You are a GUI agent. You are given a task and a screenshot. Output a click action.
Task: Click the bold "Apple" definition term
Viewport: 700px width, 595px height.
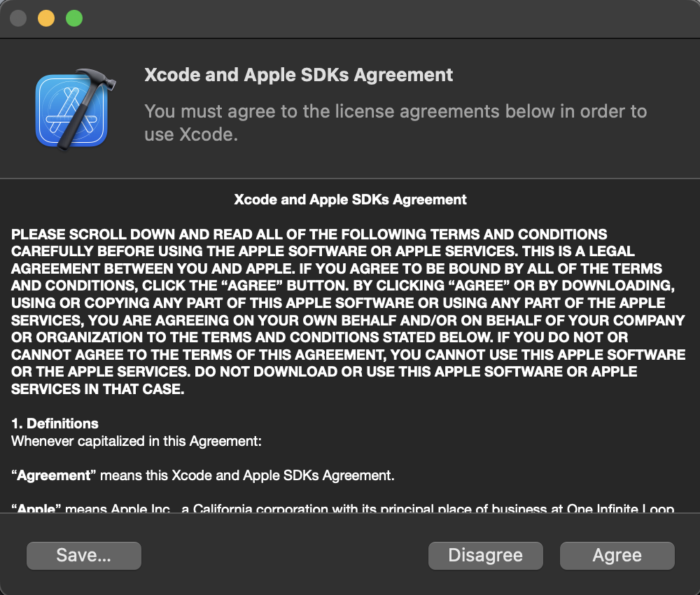[x=35, y=509]
